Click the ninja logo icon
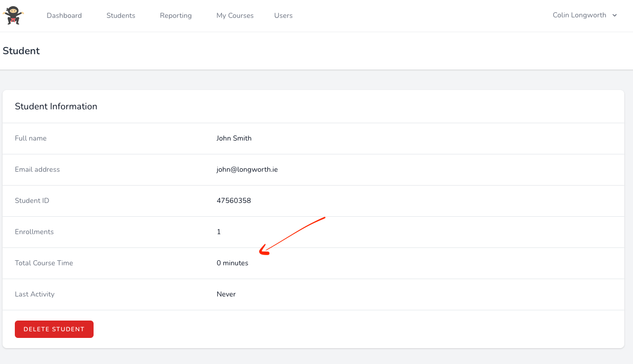The width and height of the screenshot is (633, 364). coord(13,15)
